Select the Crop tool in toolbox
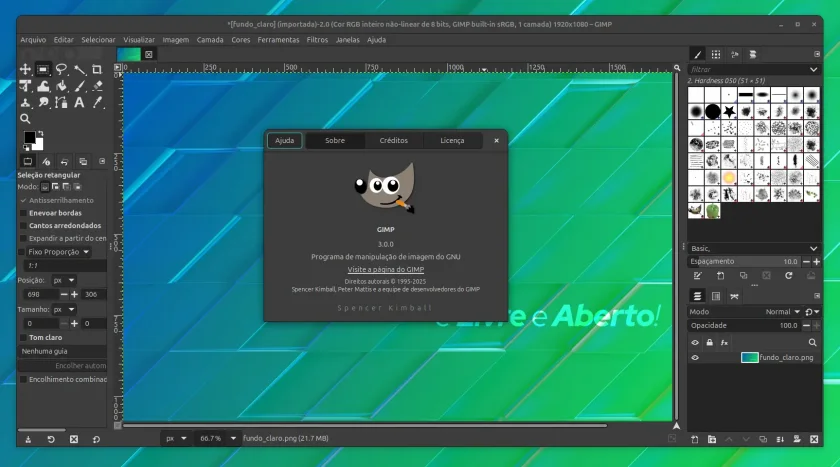This screenshot has height=467, width=840. (x=97, y=70)
